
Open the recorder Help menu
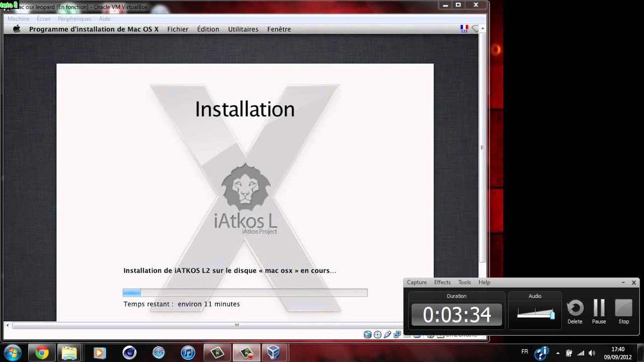click(x=484, y=282)
